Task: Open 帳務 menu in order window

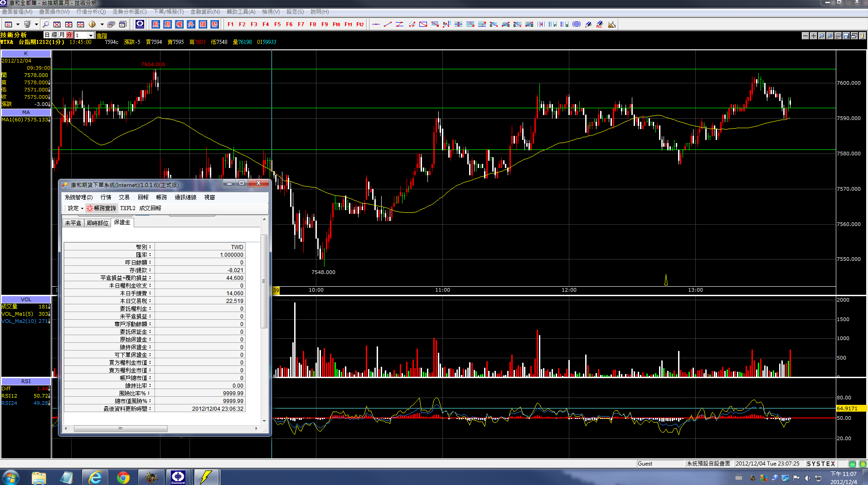Action: [x=161, y=197]
